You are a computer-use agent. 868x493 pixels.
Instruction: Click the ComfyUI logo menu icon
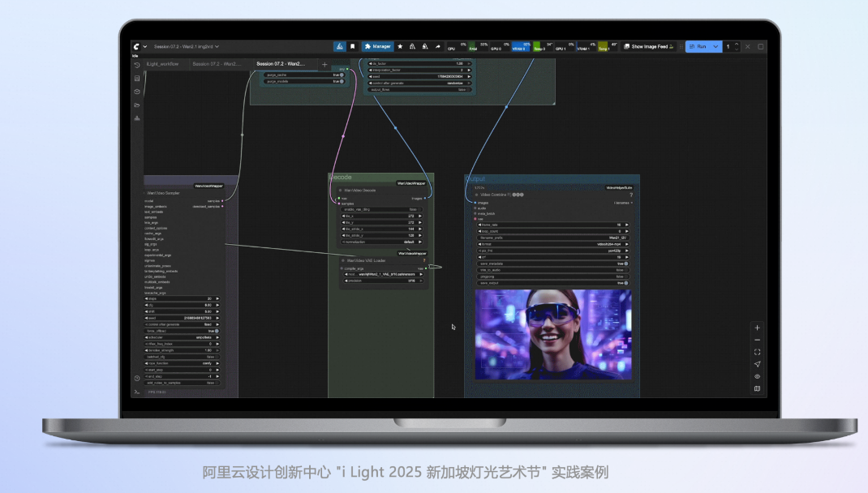click(x=137, y=46)
